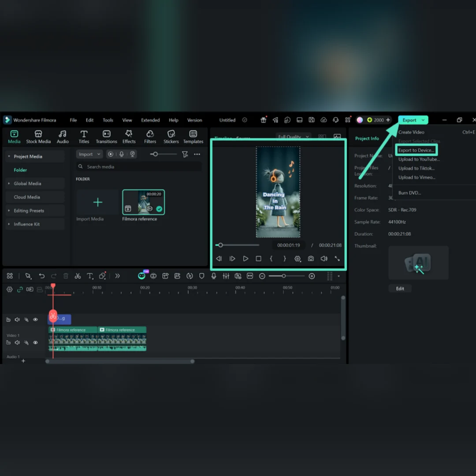Open the View menu
Image resolution: width=476 pixels, height=476 pixels.
(127, 120)
